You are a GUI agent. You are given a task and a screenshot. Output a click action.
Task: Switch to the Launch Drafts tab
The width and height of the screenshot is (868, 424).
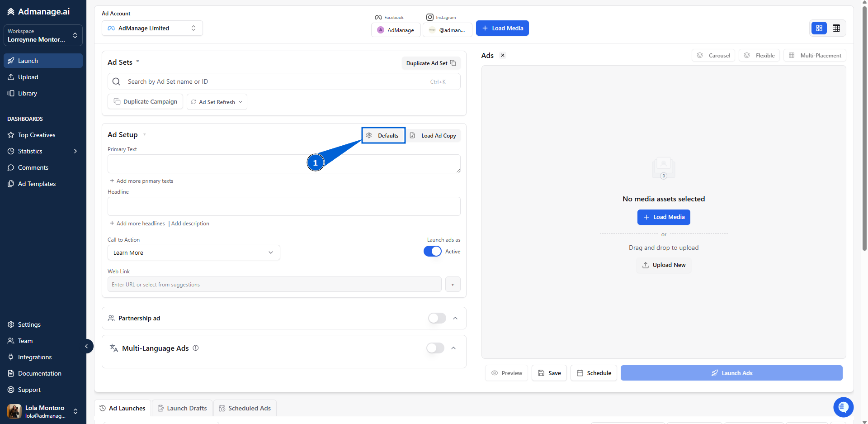(182, 408)
